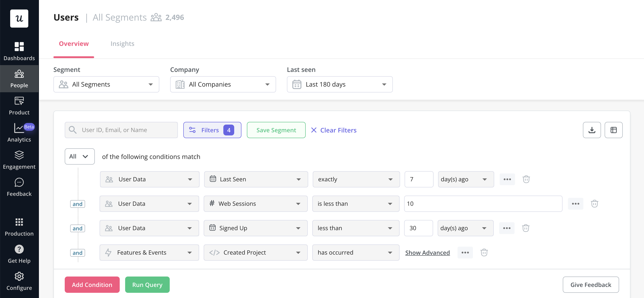Viewport: 644px width, 298px height.
Task: Open the Dashboards section in the sidebar
Action: coord(19,51)
